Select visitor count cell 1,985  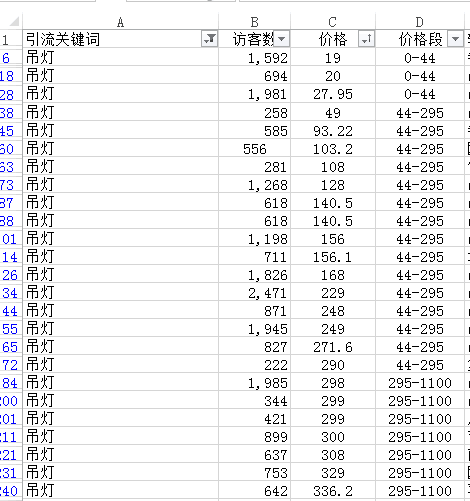pos(254,382)
